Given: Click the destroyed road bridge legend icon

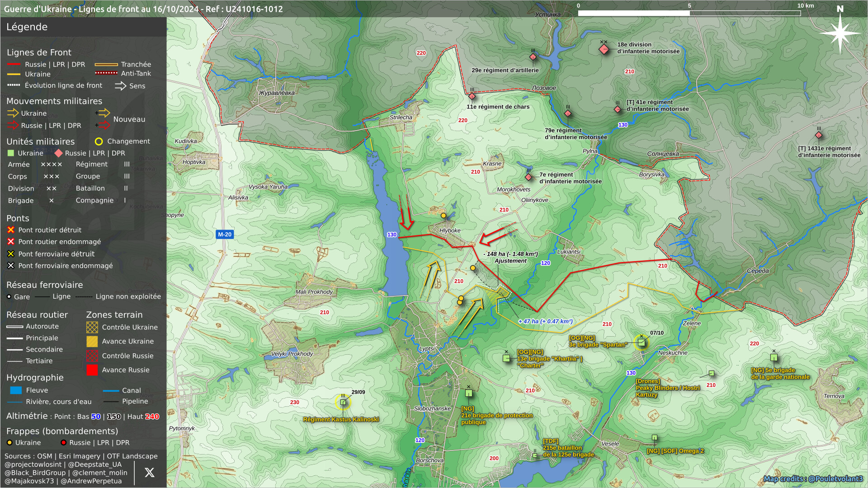Looking at the screenshot, I should pos(11,230).
